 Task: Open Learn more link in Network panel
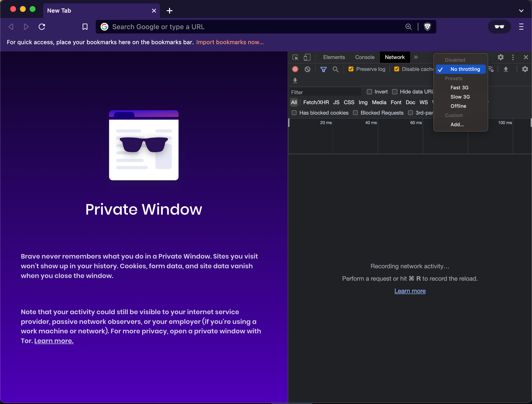click(410, 291)
